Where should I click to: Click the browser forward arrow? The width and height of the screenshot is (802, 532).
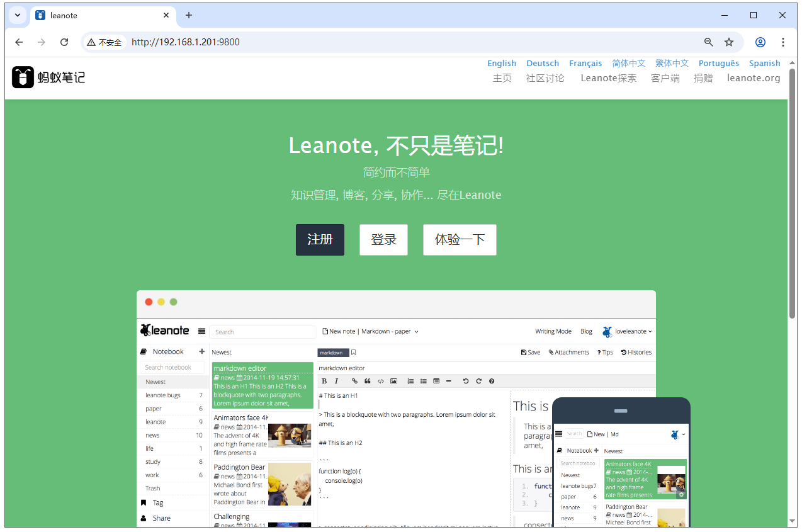pos(42,42)
